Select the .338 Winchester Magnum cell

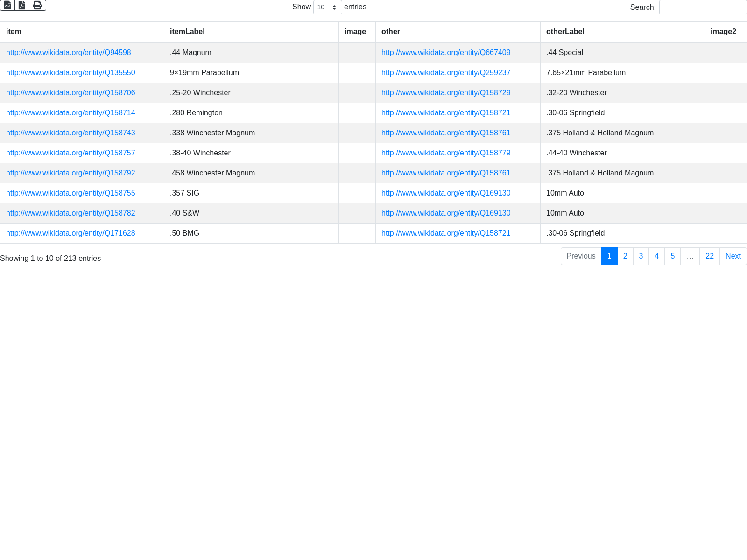click(251, 133)
